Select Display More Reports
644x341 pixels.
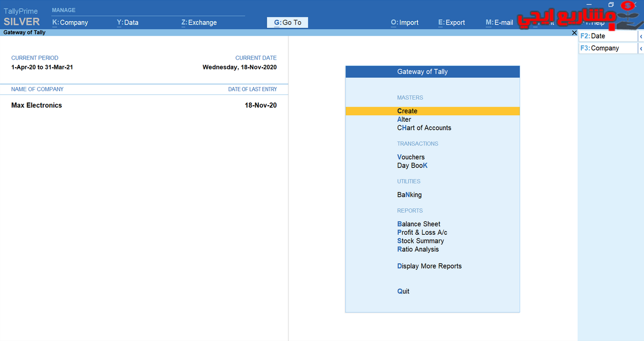pyautogui.click(x=429, y=266)
